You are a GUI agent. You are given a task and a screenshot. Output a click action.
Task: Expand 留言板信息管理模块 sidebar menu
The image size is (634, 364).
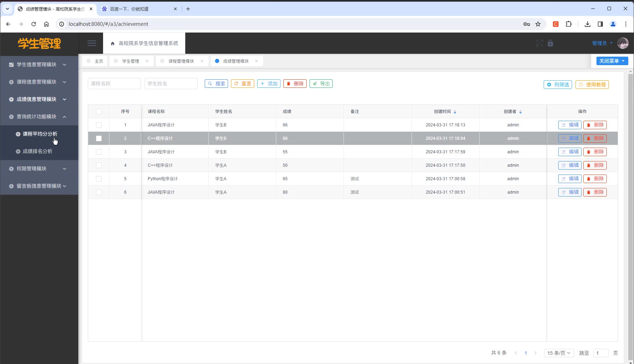pyautogui.click(x=39, y=186)
